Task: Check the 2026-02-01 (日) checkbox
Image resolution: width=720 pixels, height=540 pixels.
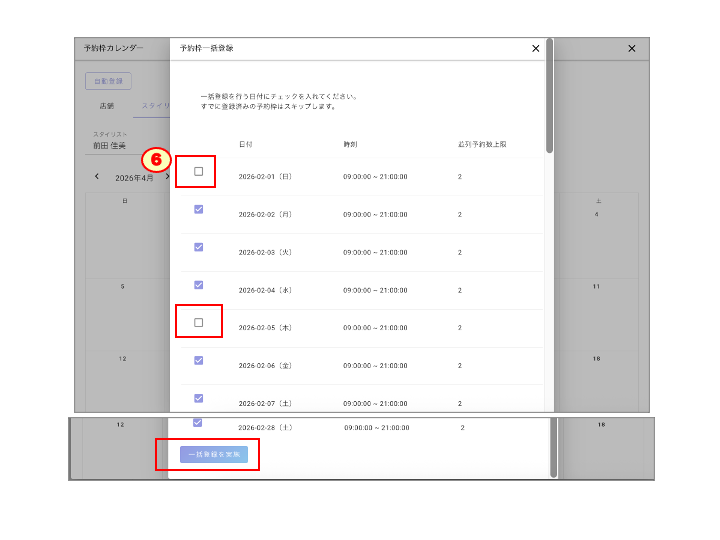Action: click(198, 172)
